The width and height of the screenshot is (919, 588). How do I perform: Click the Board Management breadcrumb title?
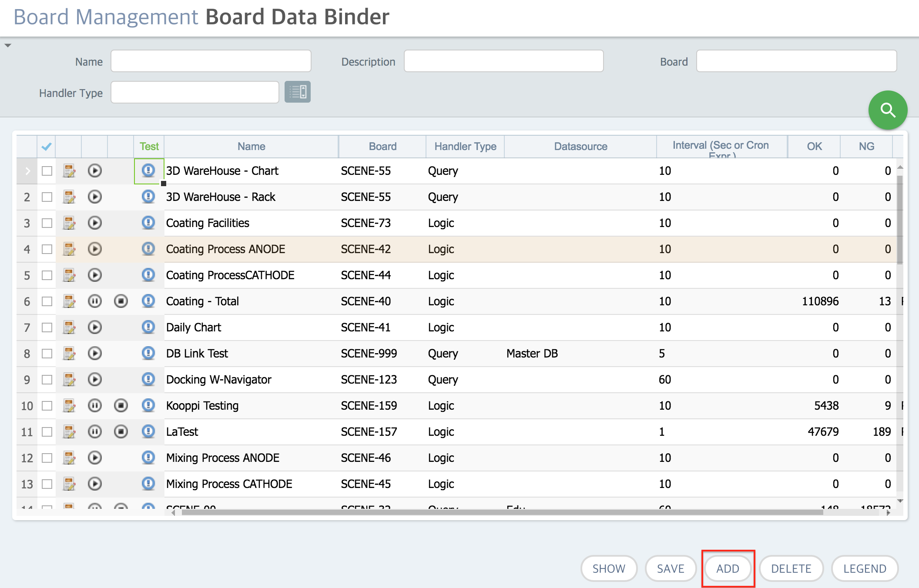click(x=106, y=17)
